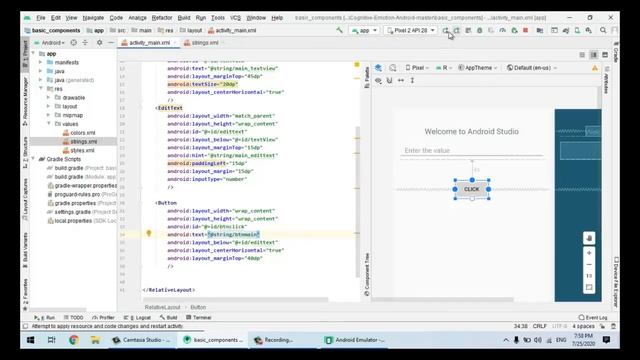Open Chrome from the Windows taskbar
Viewport: 640px width, 360px height.
point(73,340)
